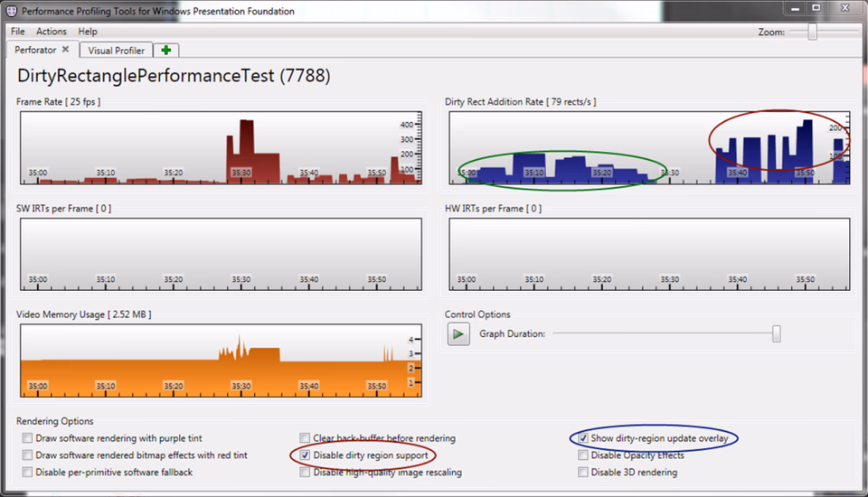Open the File menu
Viewport: 868px width, 497px height.
(x=18, y=32)
